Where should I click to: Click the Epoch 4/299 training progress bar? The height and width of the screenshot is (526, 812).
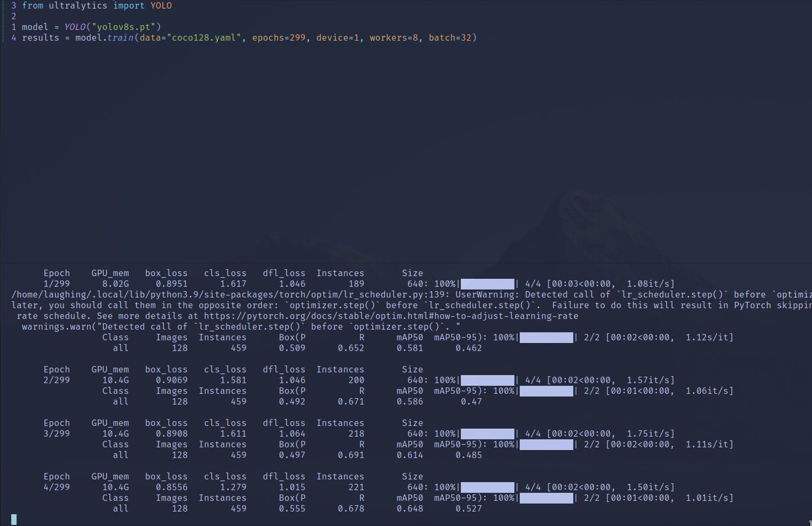click(487, 487)
